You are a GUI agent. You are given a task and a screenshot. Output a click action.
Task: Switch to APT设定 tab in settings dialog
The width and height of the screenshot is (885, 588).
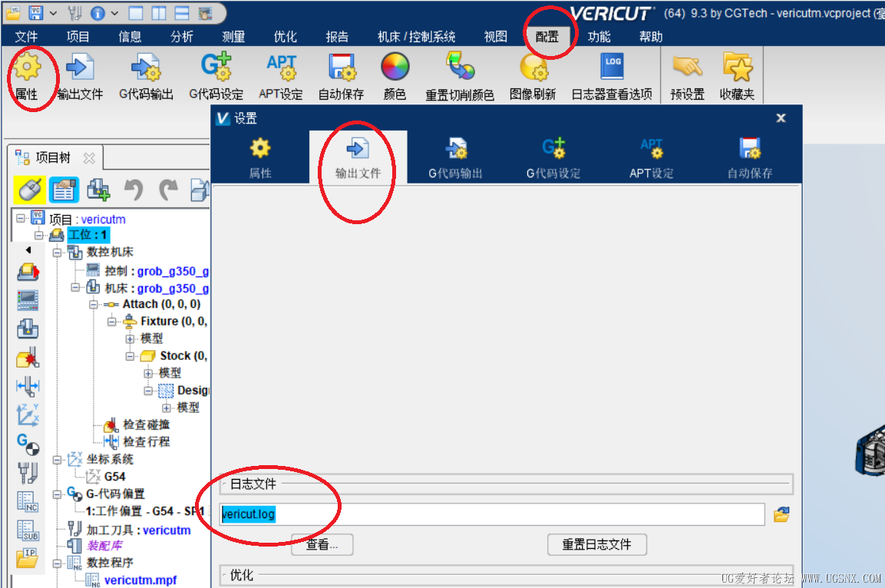coord(652,157)
